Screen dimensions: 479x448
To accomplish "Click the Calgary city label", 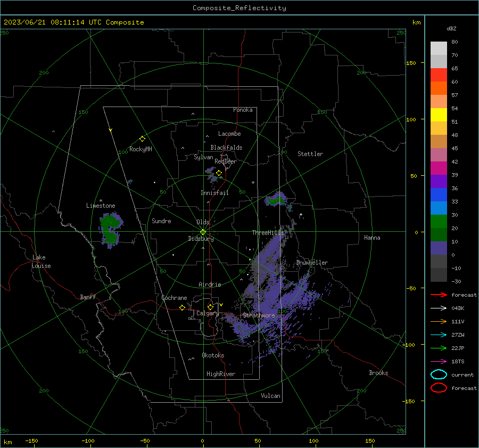I will tap(208, 313).
